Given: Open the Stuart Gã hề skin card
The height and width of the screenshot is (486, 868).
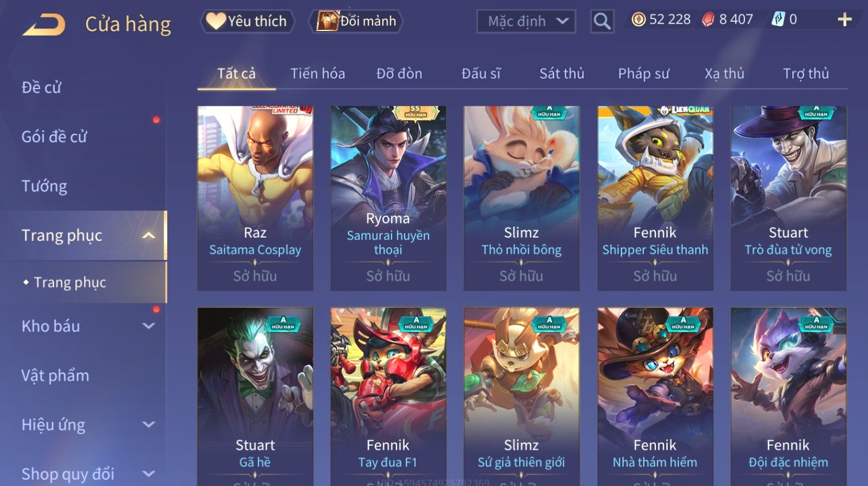Looking at the screenshot, I should [255, 396].
